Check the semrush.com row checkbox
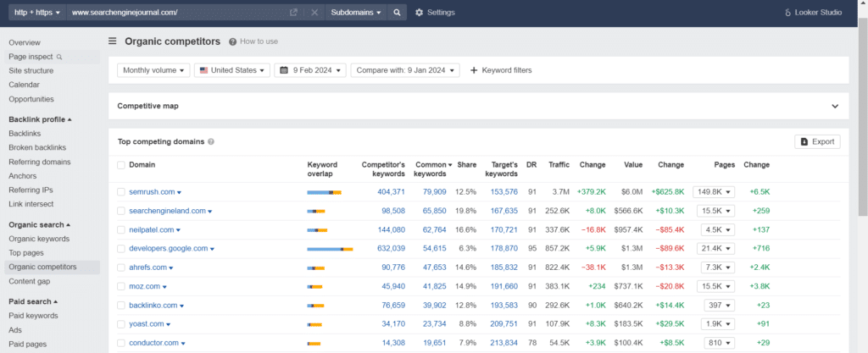The width and height of the screenshot is (868, 353). pos(121,191)
